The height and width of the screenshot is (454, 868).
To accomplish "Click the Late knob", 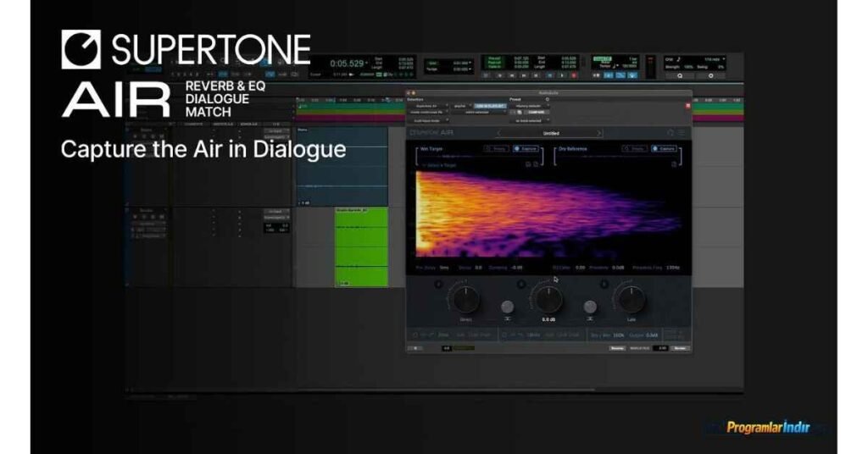I will (x=631, y=300).
